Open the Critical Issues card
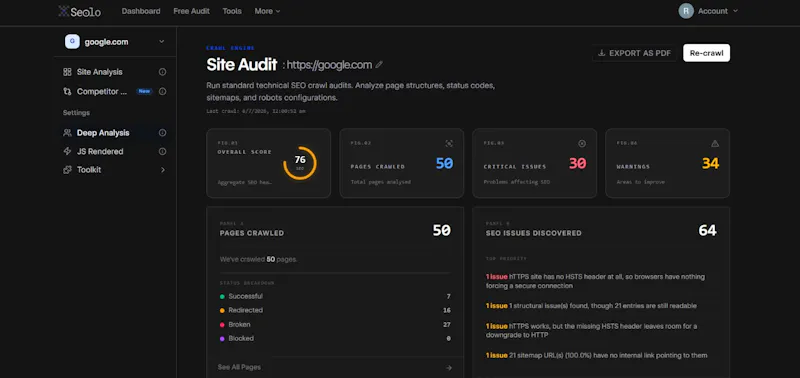 [534, 163]
